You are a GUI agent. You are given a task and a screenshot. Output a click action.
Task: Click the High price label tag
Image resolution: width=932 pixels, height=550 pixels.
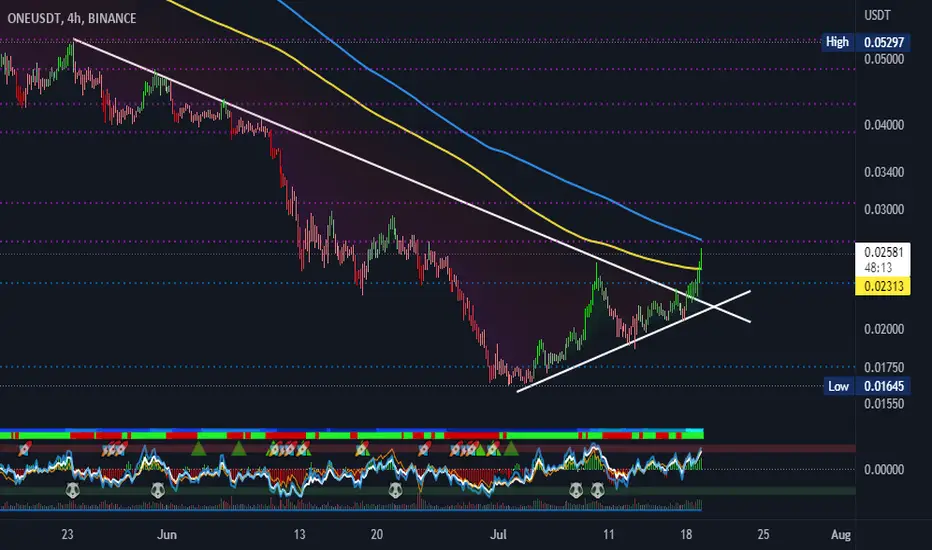(x=837, y=42)
